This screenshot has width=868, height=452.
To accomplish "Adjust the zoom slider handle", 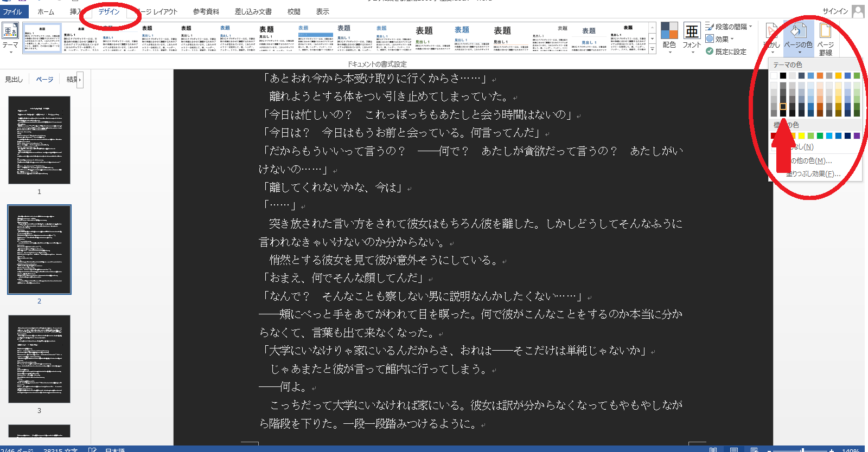I will click(x=802, y=450).
